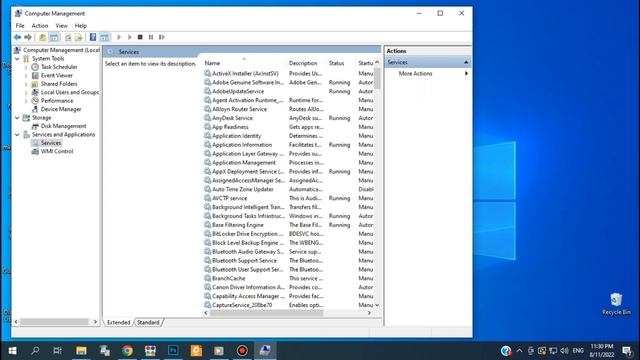Screen dimensions: 640x360
Task: Select the ActiveX Installer (AxInstSV) service
Action: (x=245, y=73)
